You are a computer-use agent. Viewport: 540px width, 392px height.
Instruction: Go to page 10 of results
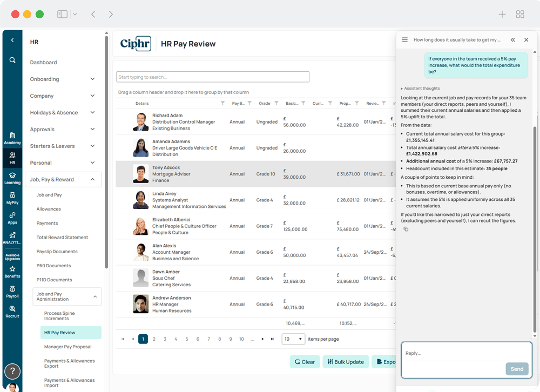click(241, 339)
